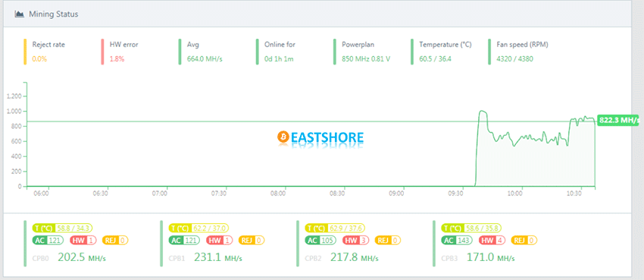Click the Powerplan label
644x280 pixels.
[358, 45]
